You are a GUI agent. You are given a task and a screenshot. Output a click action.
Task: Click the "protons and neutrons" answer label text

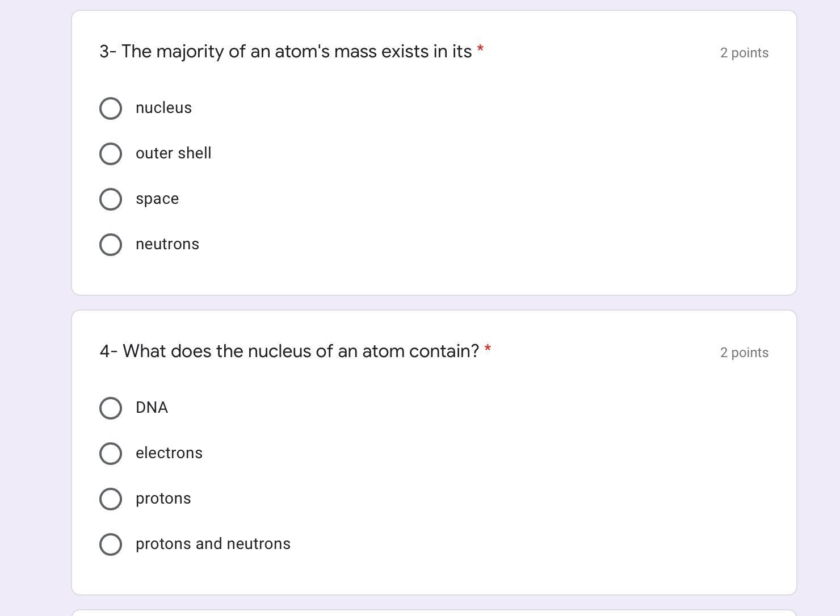213,544
